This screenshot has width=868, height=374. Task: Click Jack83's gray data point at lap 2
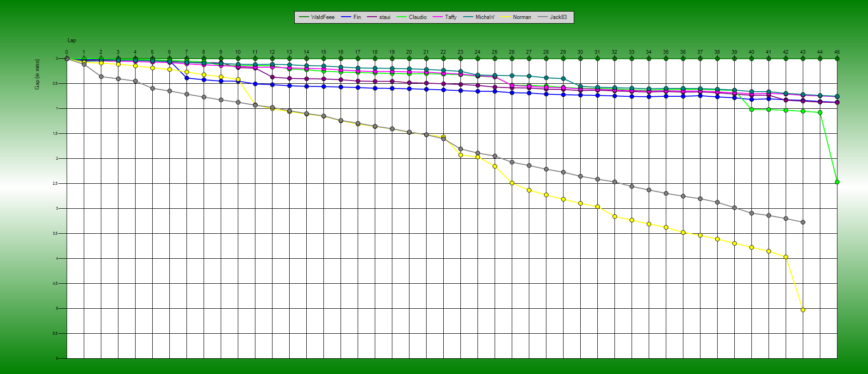[101, 76]
